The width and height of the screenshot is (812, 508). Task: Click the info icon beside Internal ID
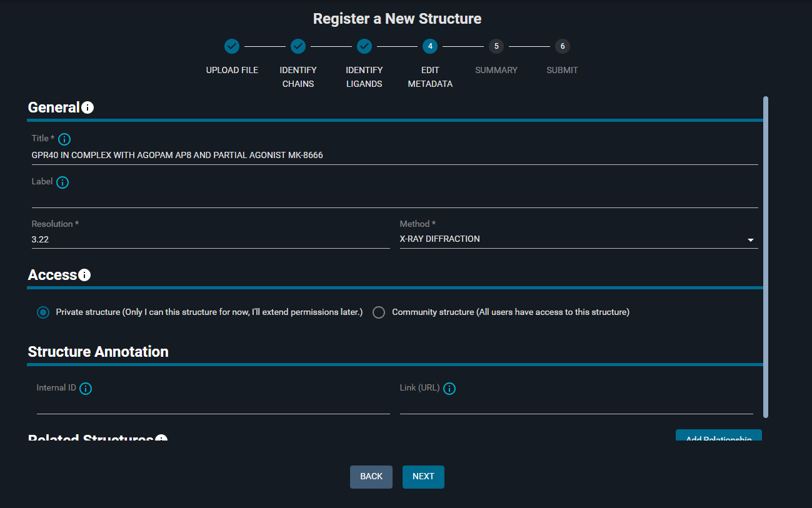point(86,389)
